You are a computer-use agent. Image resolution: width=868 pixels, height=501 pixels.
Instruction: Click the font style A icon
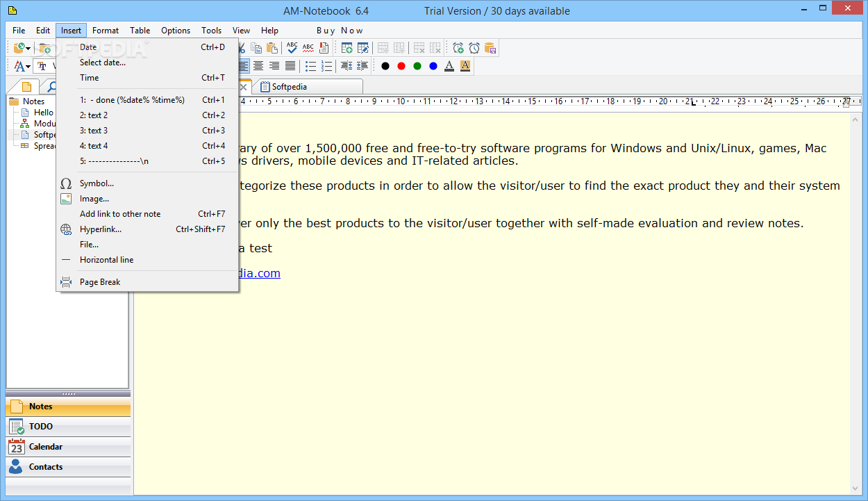coord(19,66)
